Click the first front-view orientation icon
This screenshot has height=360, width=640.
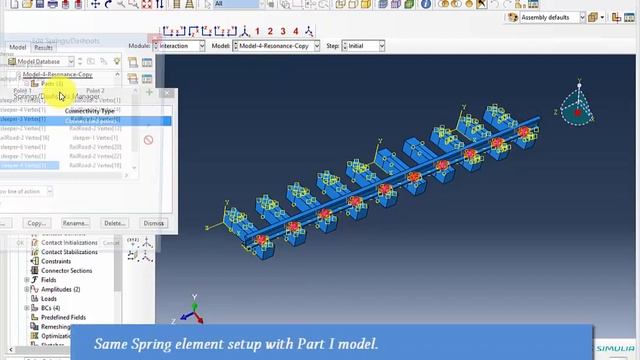click(x=167, y=31)
